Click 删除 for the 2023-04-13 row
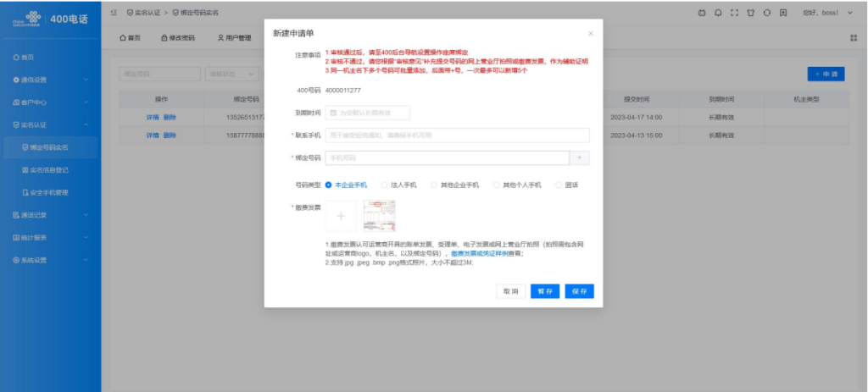The height and width of the screenshot is (392, 868). (x=170, y=135)
